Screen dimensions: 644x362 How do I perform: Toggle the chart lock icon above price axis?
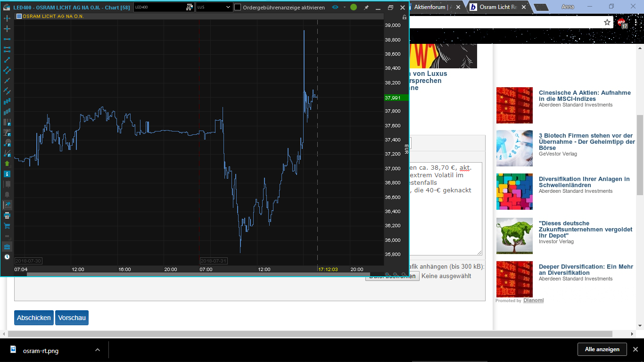404,17
